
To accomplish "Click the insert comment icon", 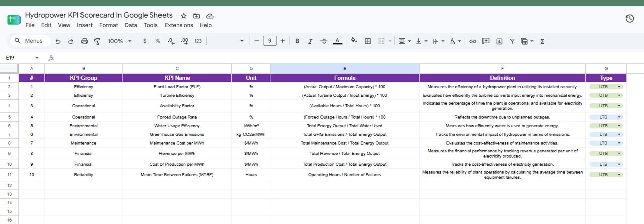I will pos(486,41).
